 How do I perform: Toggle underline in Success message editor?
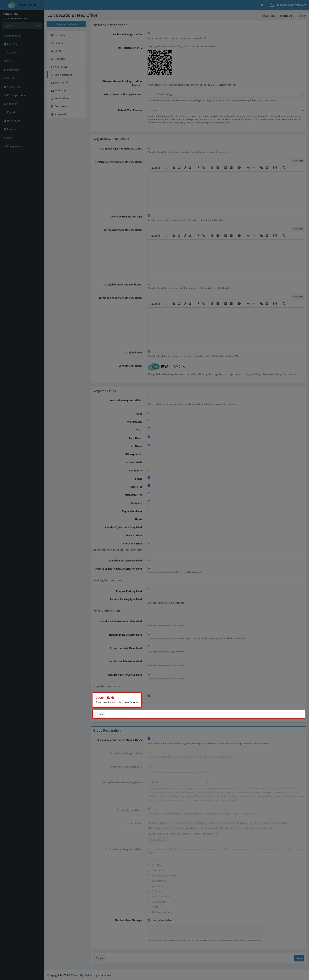coord(185,236)
